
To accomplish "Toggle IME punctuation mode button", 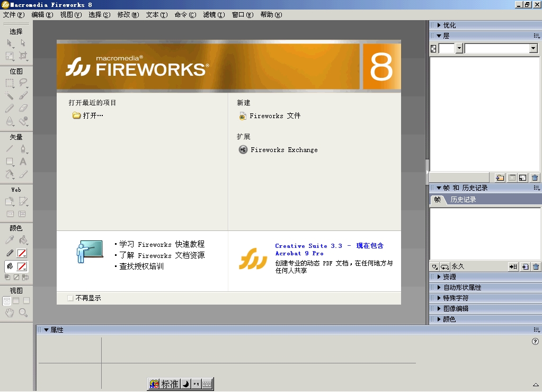I will (196, 384).
